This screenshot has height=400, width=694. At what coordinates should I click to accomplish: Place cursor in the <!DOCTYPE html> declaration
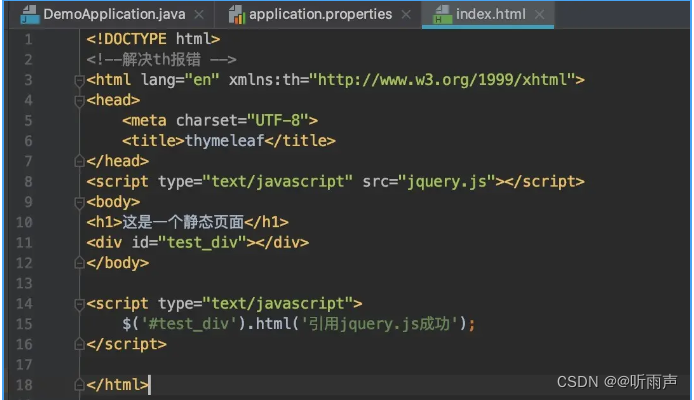[x=153, y=39]
